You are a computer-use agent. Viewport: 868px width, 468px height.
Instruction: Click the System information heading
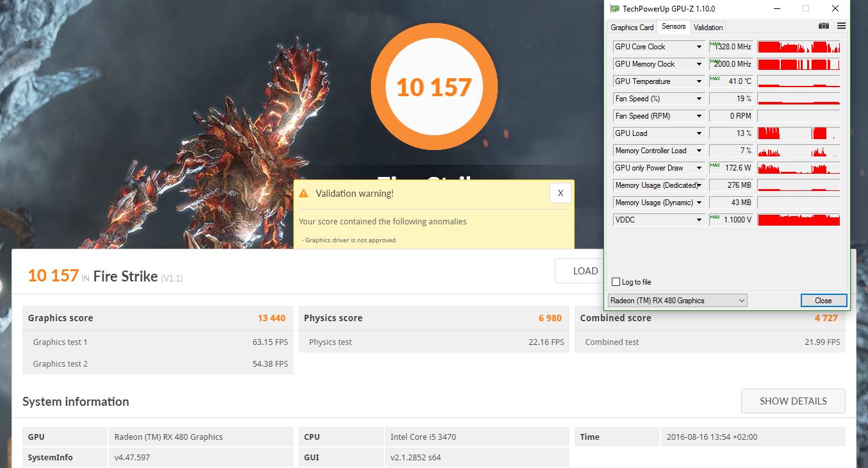point(76,402)
